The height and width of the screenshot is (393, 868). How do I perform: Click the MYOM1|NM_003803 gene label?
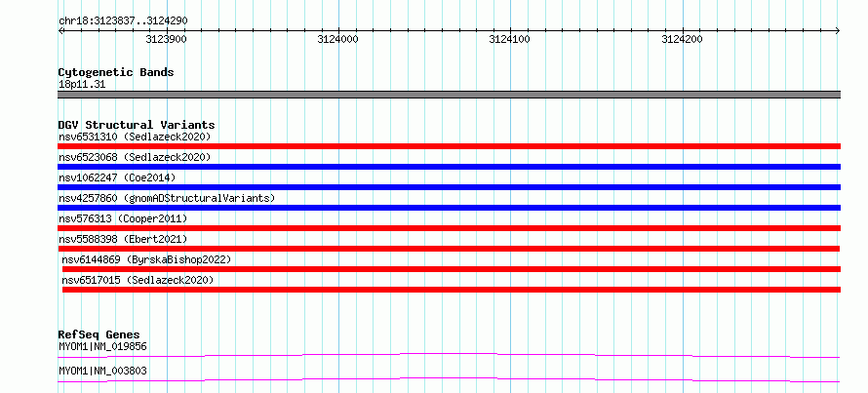coord(102,371)
